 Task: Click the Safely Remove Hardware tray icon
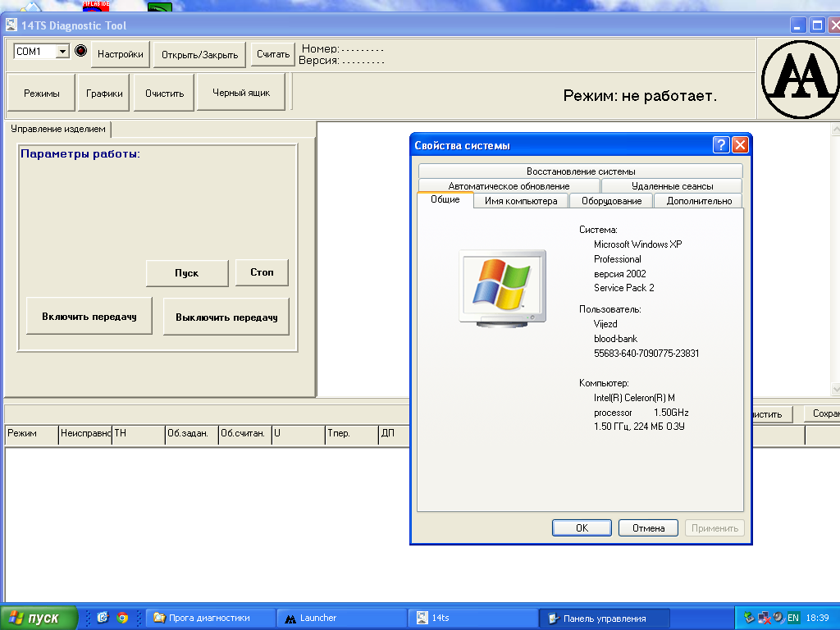[x=749, y=618]
